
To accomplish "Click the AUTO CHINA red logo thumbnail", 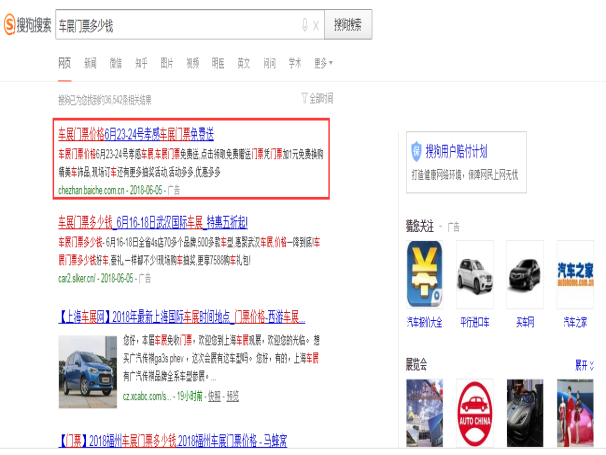I will tap(475, 413).
